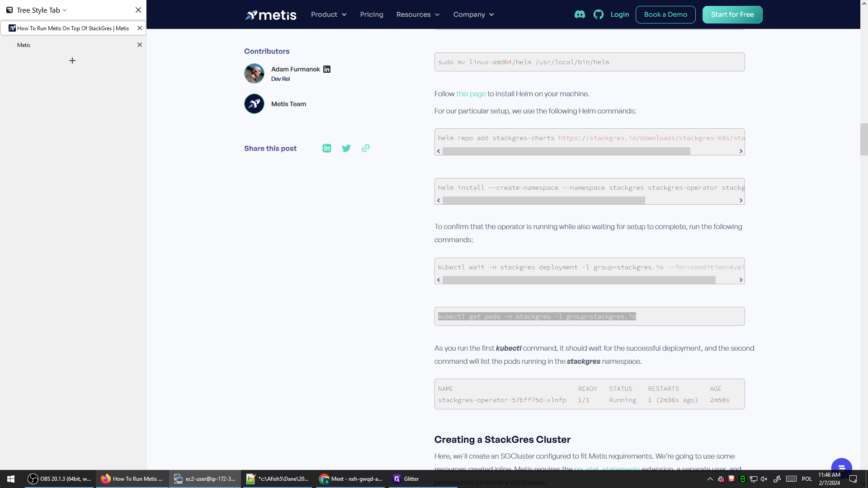Open the Discord icon in the navbar
Image resolution: width=868 pixels, height=488 pixels.
click(x=580, y=14)
